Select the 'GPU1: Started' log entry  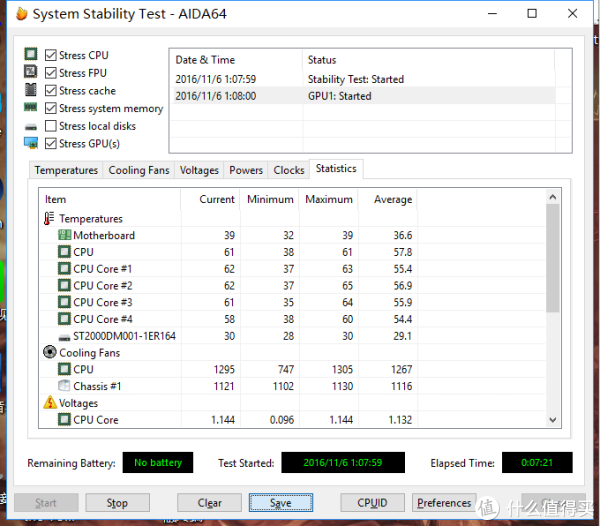coord(363,96)
